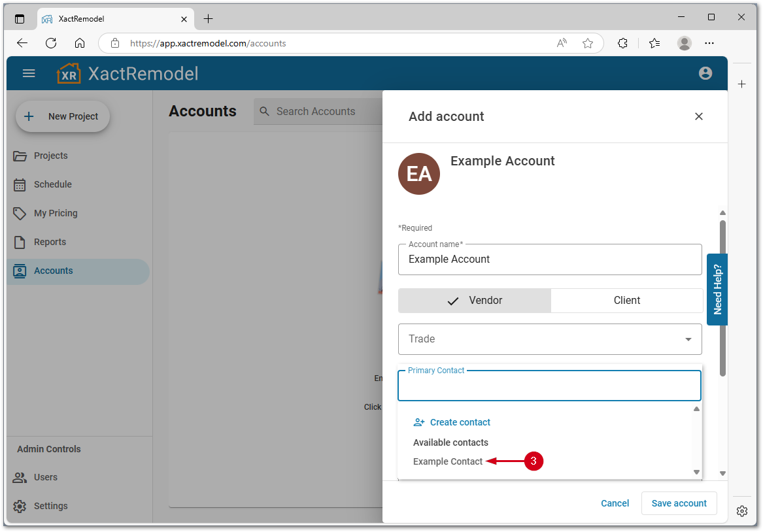This screenshot has height=532, width=763.
Task: Open the browser profile avatar
Action: click(x=684, y=43)
